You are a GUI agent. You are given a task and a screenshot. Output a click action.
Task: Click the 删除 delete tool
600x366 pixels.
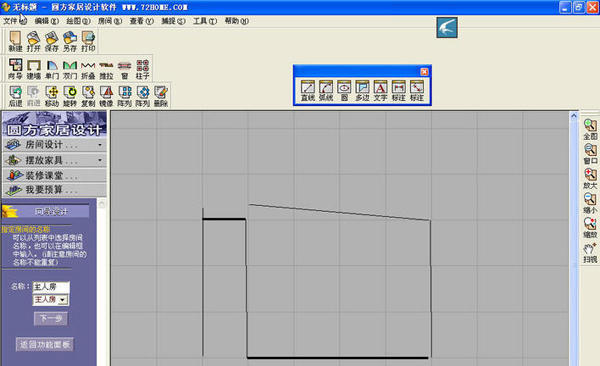161,96
